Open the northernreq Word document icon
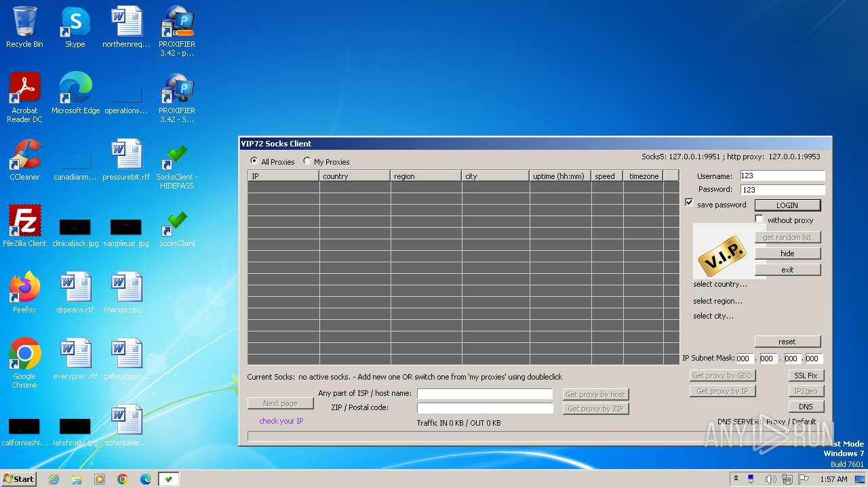Viewport: 868px width, 488px height. 126,28
